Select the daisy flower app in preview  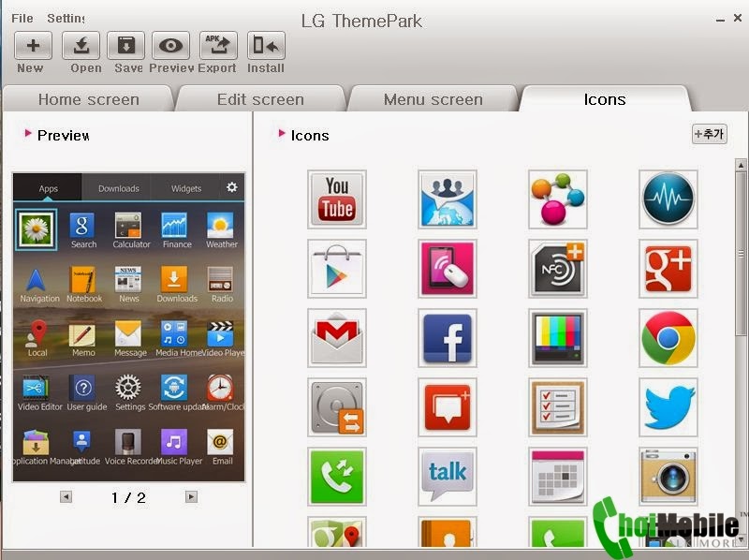click(x=36, y=229)
